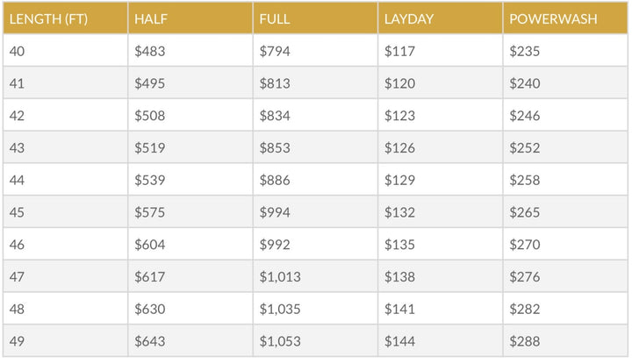The height and width of the screenshot is (364, 632).
Task: Select the 49 length cell
Action: pyautogui.click(x=18, y=341)
